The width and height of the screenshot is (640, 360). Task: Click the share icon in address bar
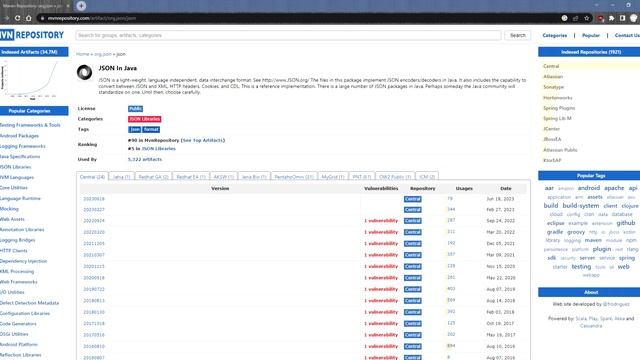576,18
